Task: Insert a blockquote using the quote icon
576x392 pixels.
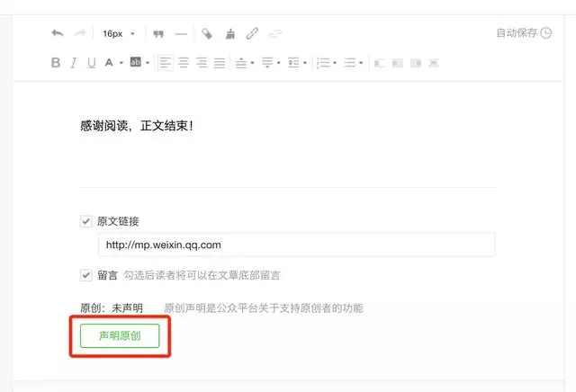Action: (158, 33)
